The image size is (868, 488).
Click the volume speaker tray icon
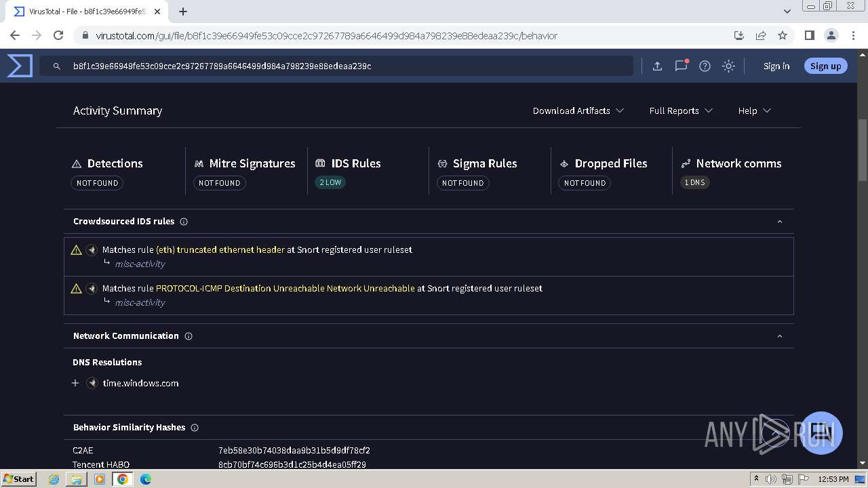771,479
